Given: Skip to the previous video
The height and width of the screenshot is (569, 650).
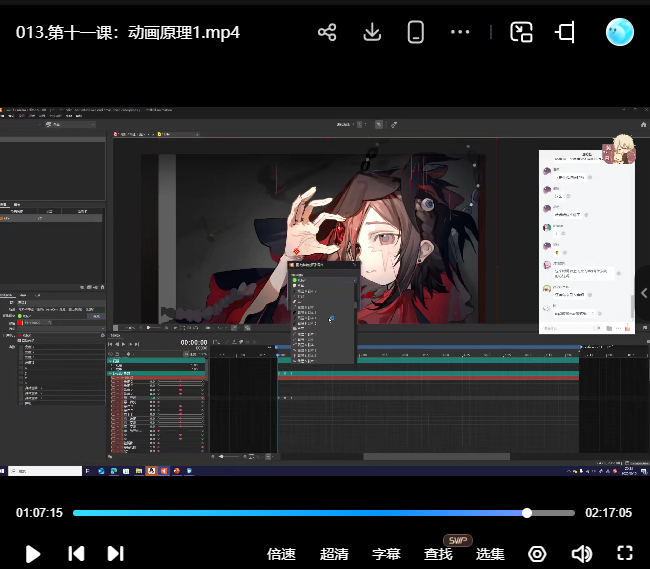Looking at the screenshot, I should (x=75, y=553).
